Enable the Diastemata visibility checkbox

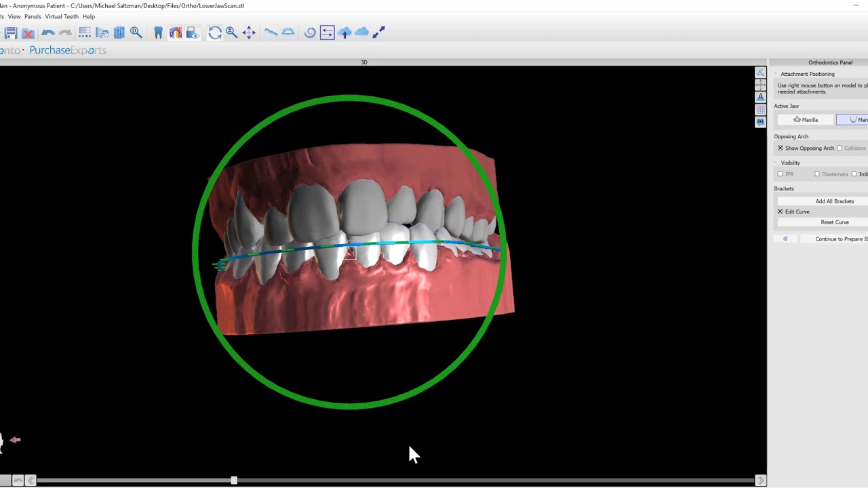817,174
